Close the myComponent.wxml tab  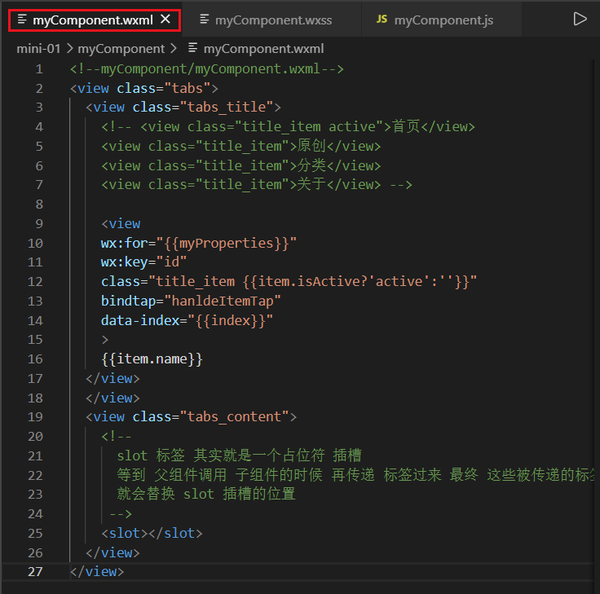pos(165,19)
